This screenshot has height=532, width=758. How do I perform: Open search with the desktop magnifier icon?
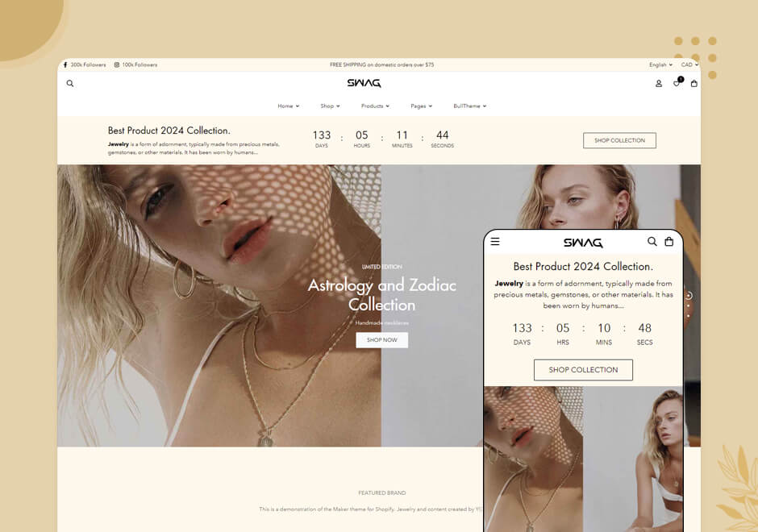click(70, 84)
